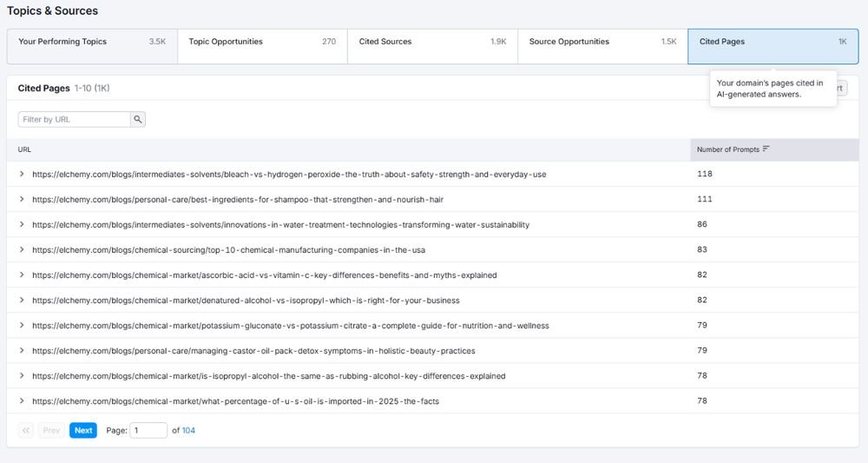
Task: Open the managing-castor-oil-pack-detox URL
Action: tap(253, 351)
